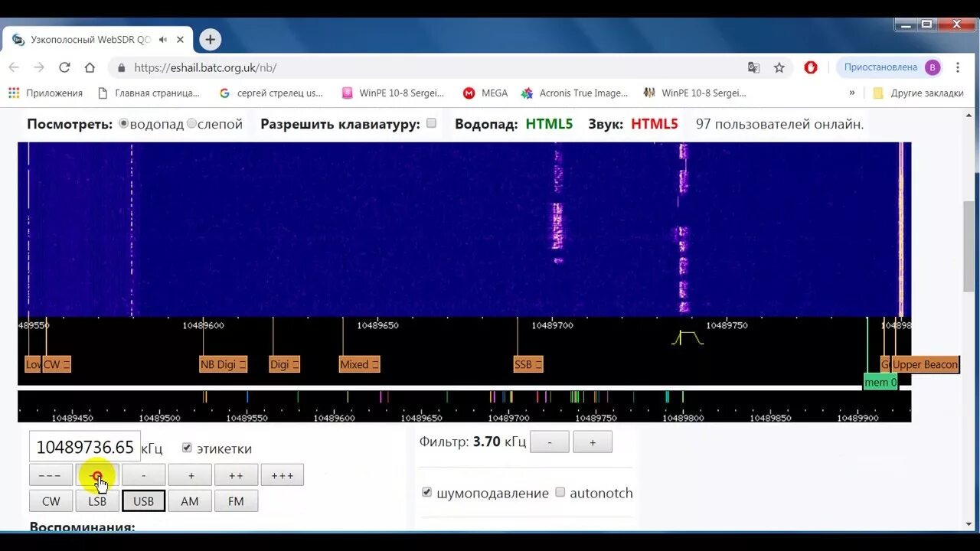Open the browser home page icon
980x551 pixels.
90,67
